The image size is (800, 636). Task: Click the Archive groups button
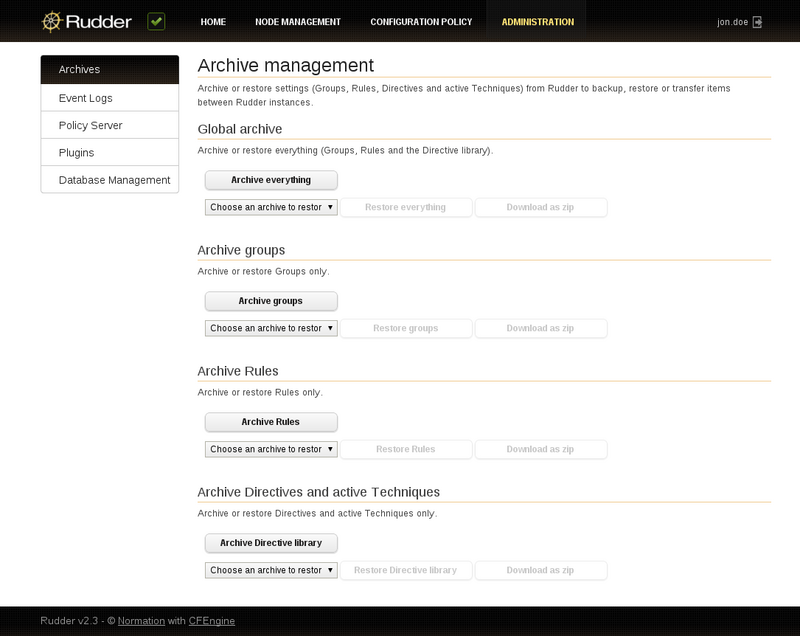pos(271,301)
